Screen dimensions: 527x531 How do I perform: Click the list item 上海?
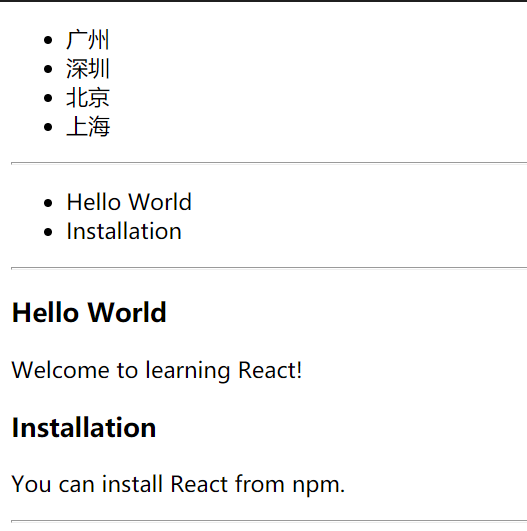88,127
